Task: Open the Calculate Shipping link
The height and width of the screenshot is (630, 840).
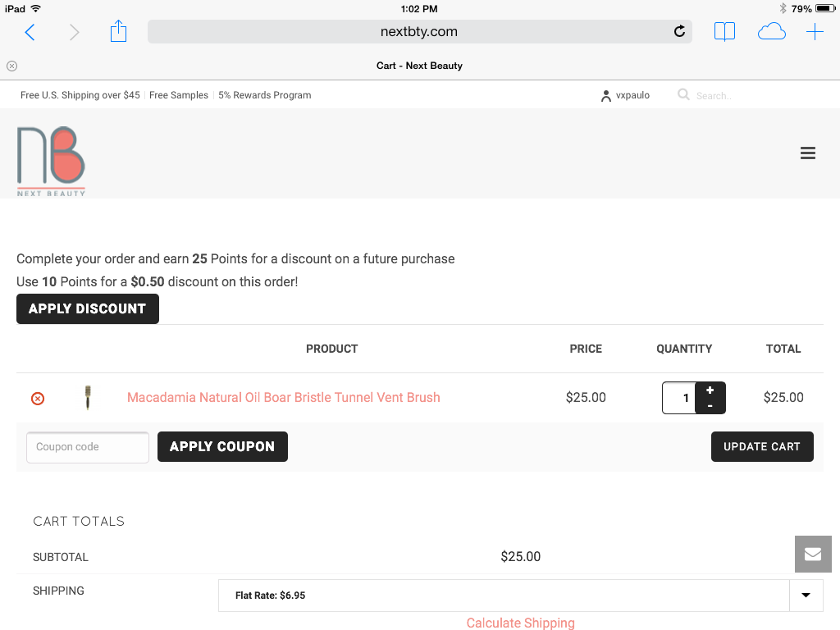Action: (x=520, y=623)
